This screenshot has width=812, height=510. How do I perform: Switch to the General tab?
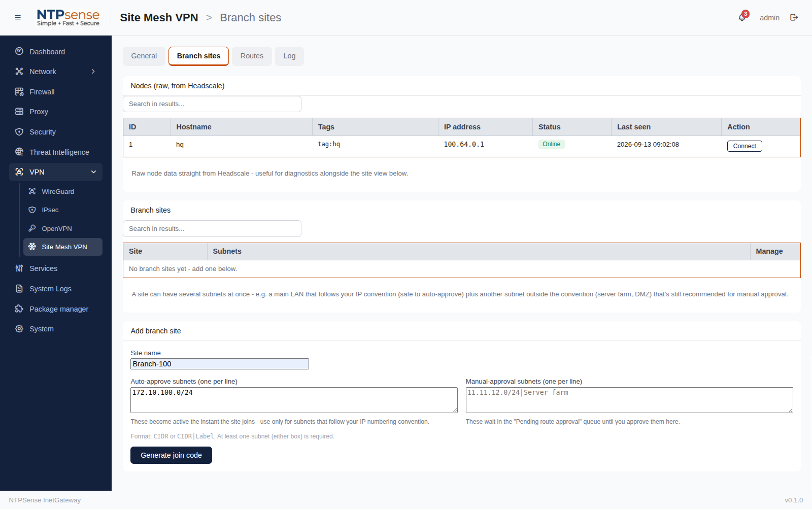(144, 56)
